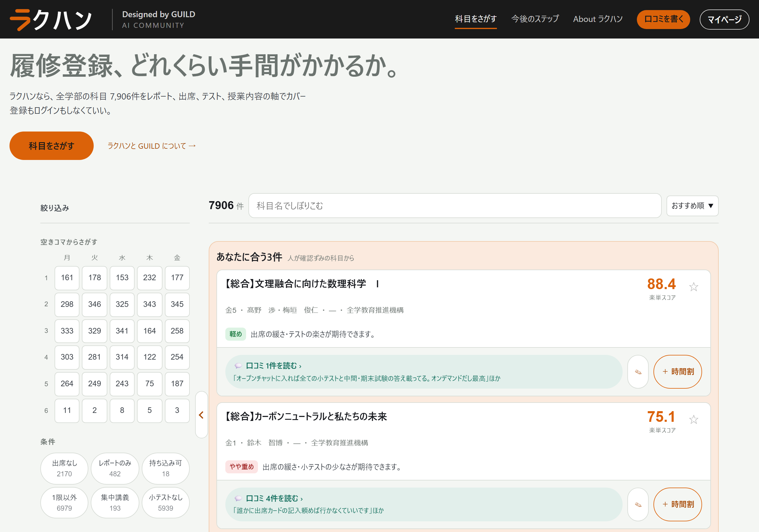Select Tuesday period 6 slot showing 2

coord(95,411)
